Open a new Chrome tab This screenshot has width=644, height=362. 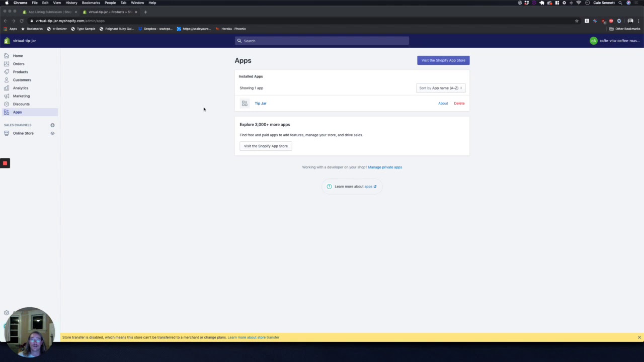pos(145,12)
